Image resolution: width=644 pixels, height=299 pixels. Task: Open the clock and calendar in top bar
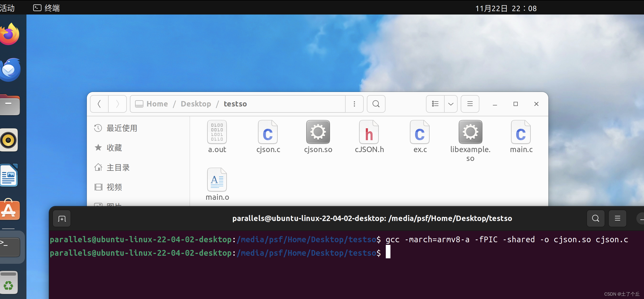506,8
